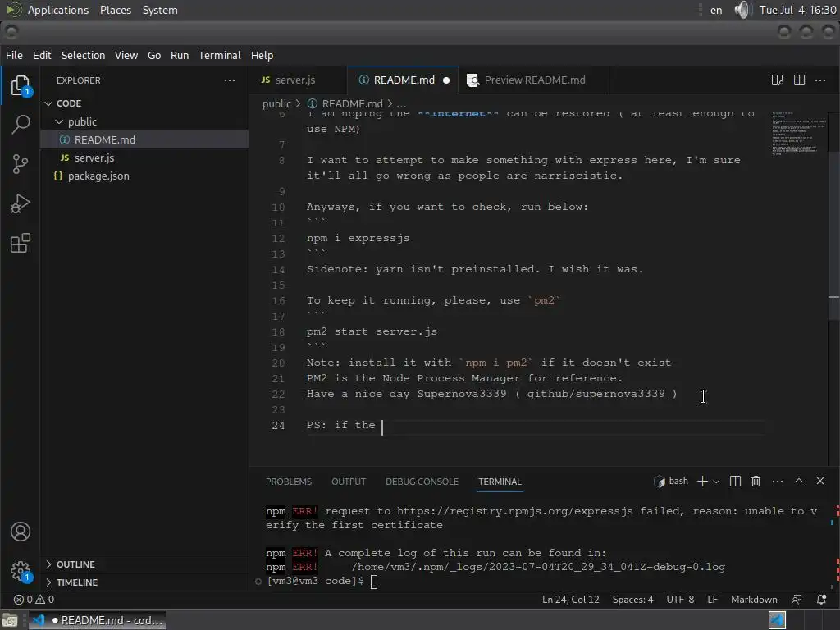Image resolution: width=840 pixels, height=630 pixels.
Task: Collapse the public folder
Action: [x=59, y=121]
